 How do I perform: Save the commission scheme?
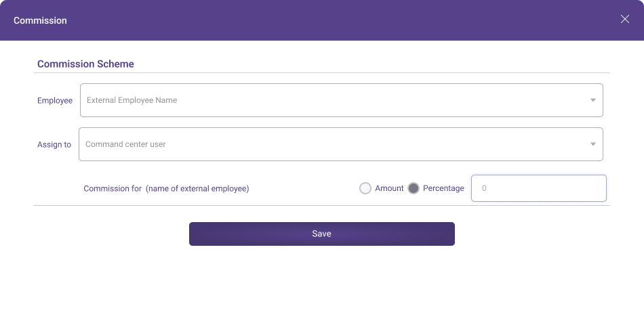[x=321, y=234]
